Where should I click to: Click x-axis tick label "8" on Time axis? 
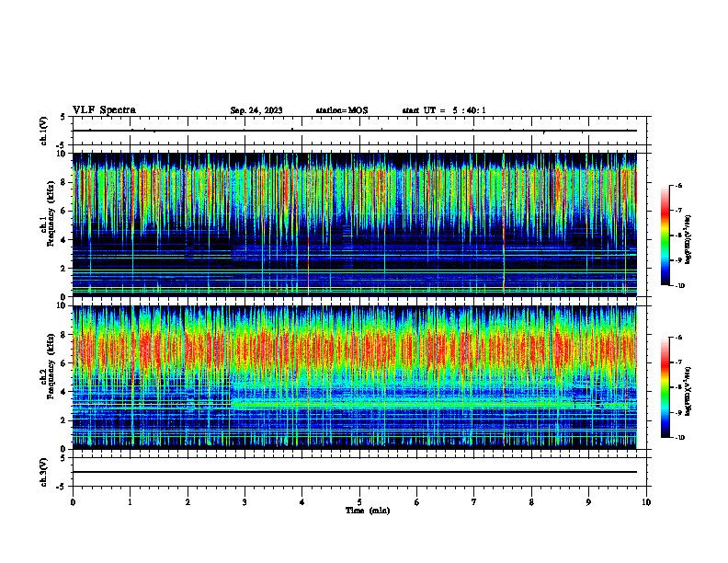coord(531,502)
